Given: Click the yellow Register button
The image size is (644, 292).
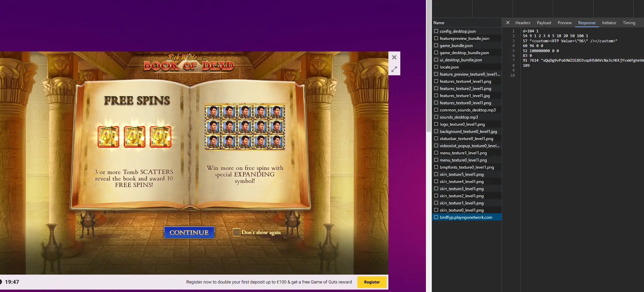Looking at the screenshot, I should click(x=372, y=282).
